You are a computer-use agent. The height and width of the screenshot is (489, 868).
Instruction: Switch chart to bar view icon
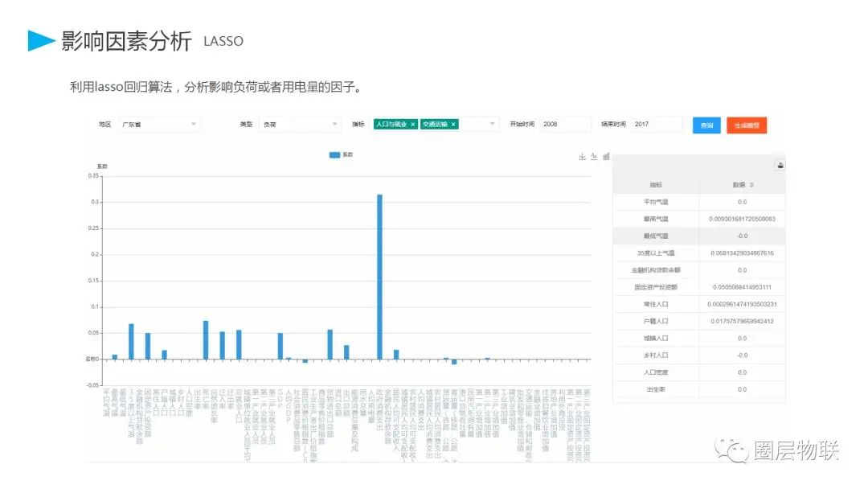tap(606, 157)
